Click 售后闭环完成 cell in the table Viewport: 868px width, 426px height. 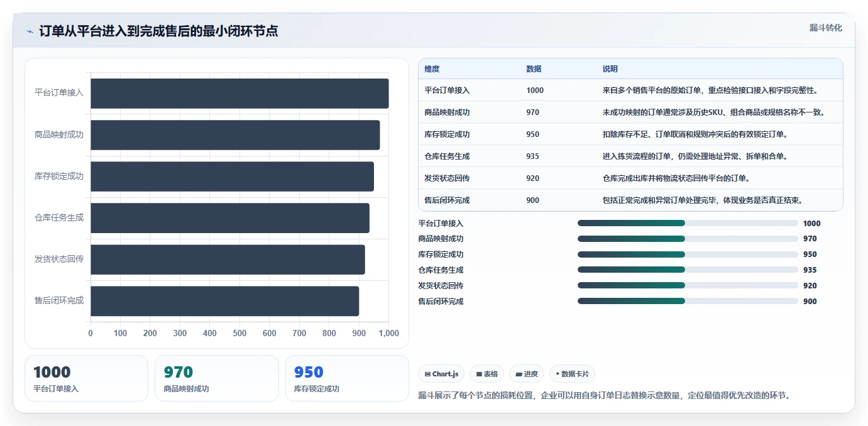pos(447,200)
